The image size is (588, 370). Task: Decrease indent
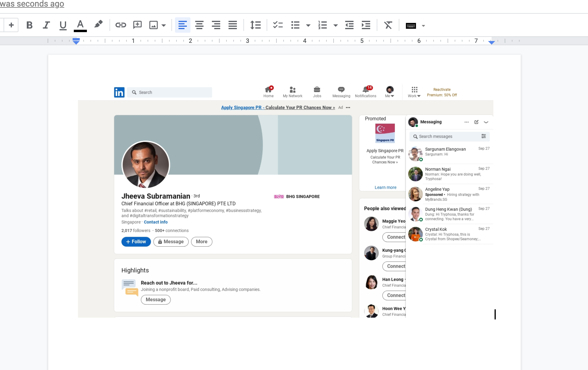[x=349, y=25]
